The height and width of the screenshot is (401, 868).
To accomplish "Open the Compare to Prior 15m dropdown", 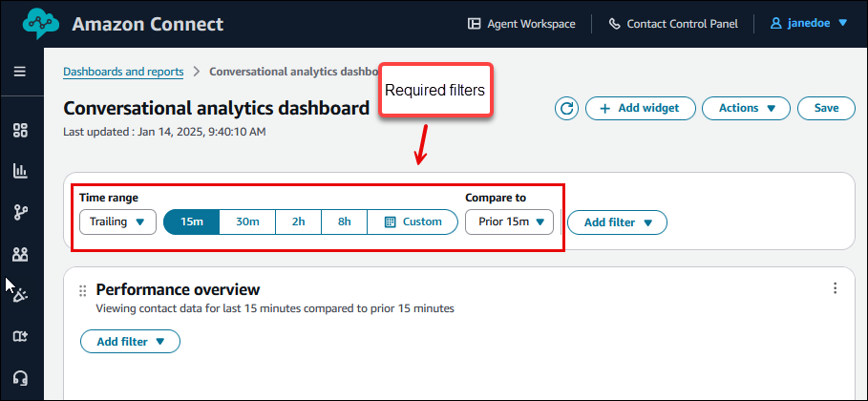I will click(x=509, y=222).
